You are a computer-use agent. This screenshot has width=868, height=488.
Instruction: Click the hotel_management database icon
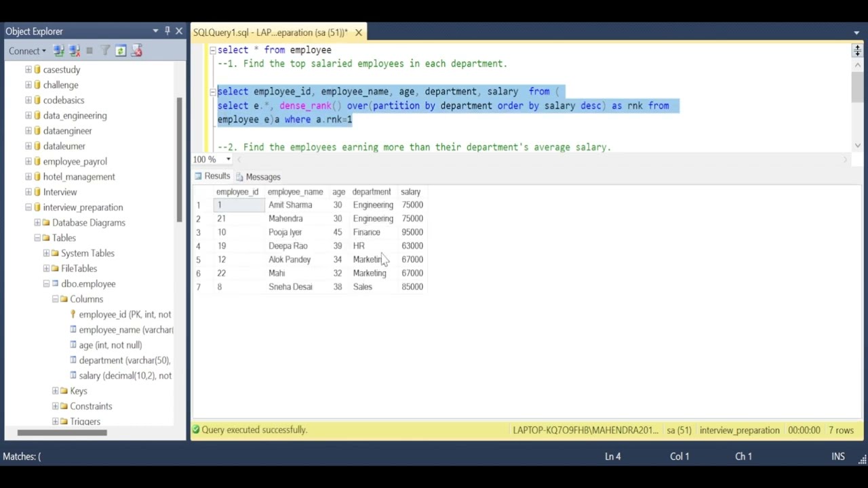(x=37, y=177)
